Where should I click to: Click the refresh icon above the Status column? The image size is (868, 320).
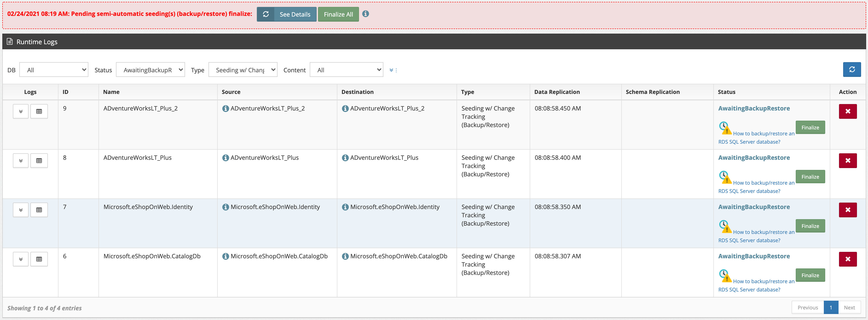[852, 70]
